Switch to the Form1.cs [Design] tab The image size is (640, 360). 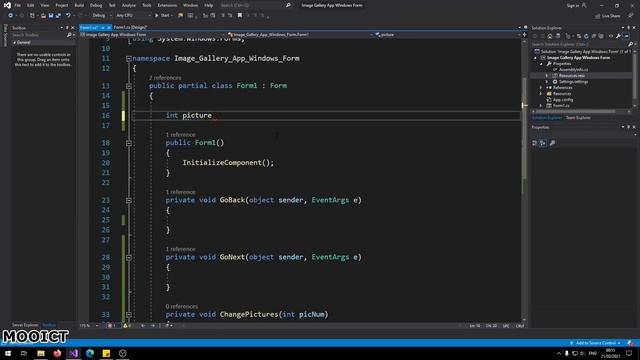[x=130, y=27]
